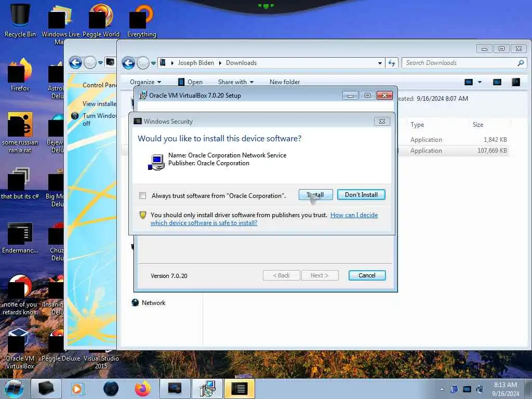Click the Windows Start orb
Image resolution: width=532 pixels, height=399 pixels.
tap(14, 389)
